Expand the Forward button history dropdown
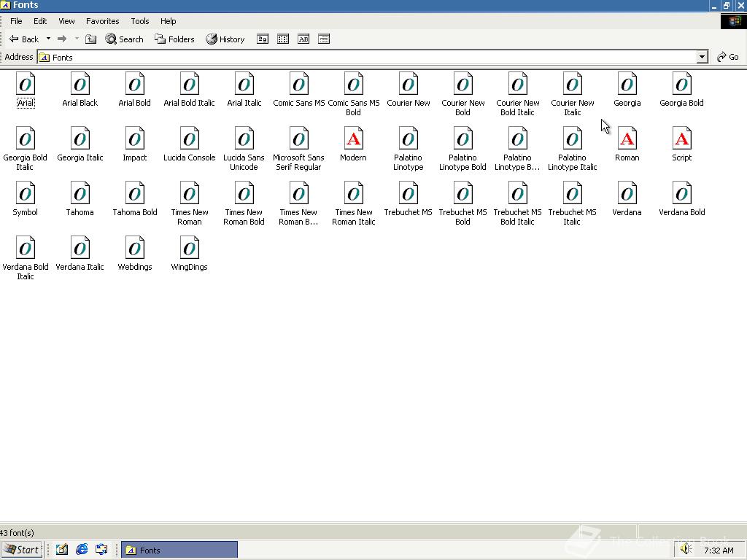The image size is (747, 560). pos(76,39)
